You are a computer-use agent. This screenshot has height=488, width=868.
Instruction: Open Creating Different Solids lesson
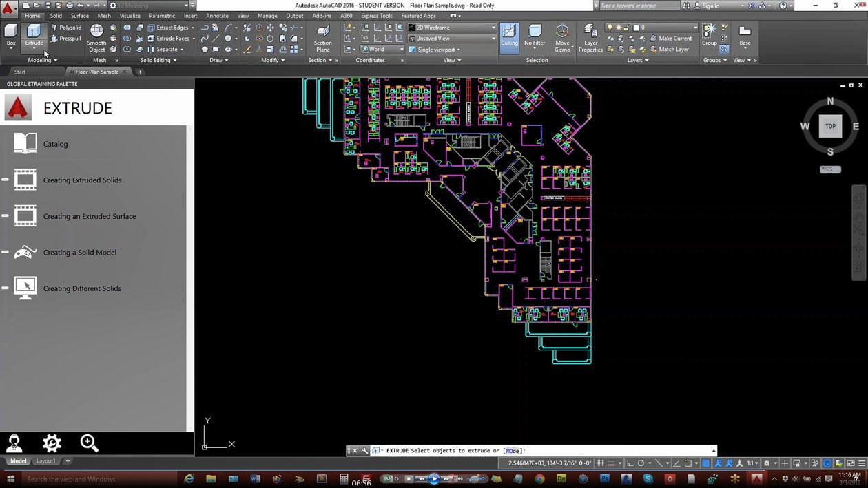point(82,288)
